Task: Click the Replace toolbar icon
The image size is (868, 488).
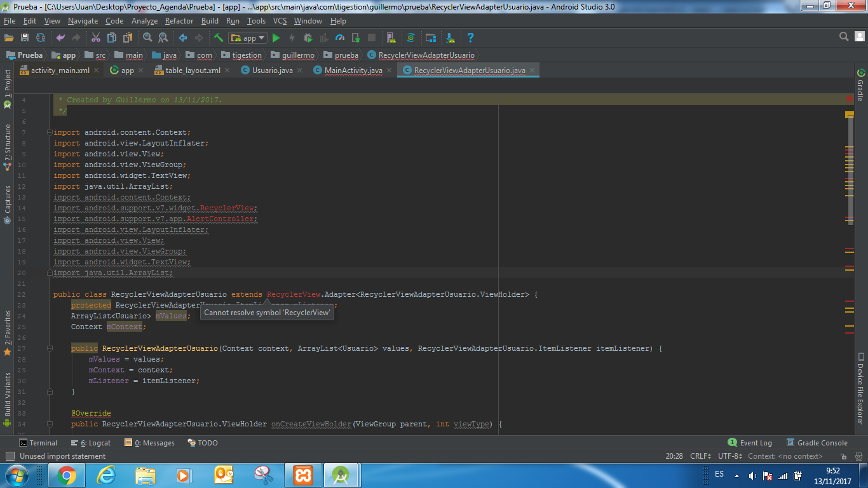Action: [163, 38]
